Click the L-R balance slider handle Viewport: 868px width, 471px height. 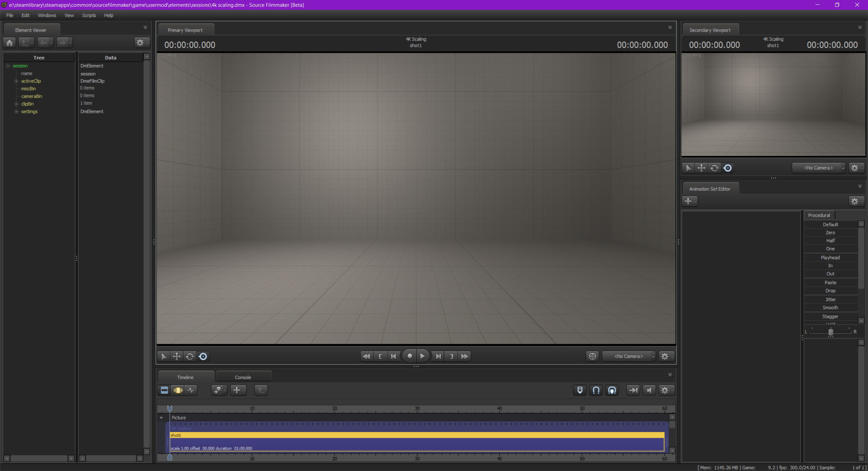pos(830,332)
